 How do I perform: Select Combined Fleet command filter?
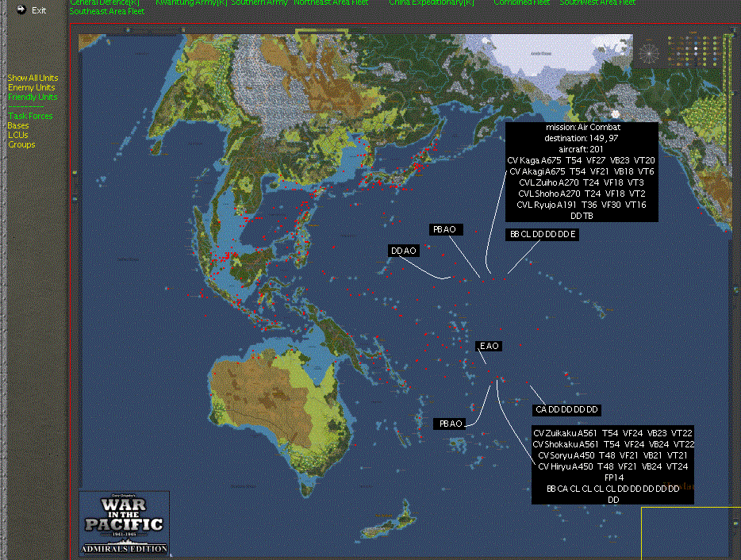(522, 3)
